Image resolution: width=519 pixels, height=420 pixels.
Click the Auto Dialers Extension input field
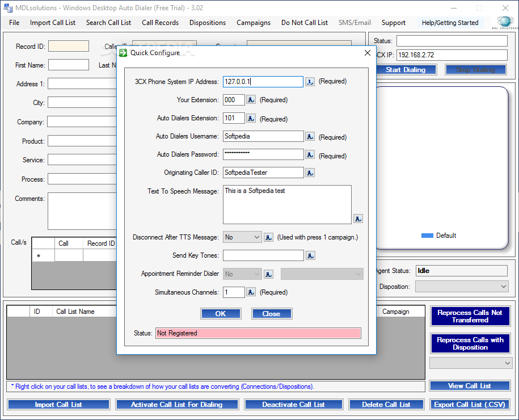click(234, 118)
